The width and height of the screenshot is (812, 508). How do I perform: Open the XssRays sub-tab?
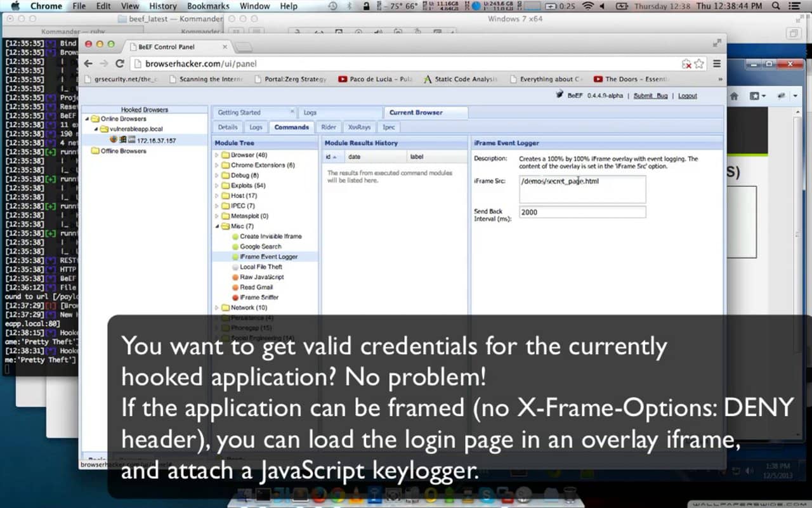(360, 127)
